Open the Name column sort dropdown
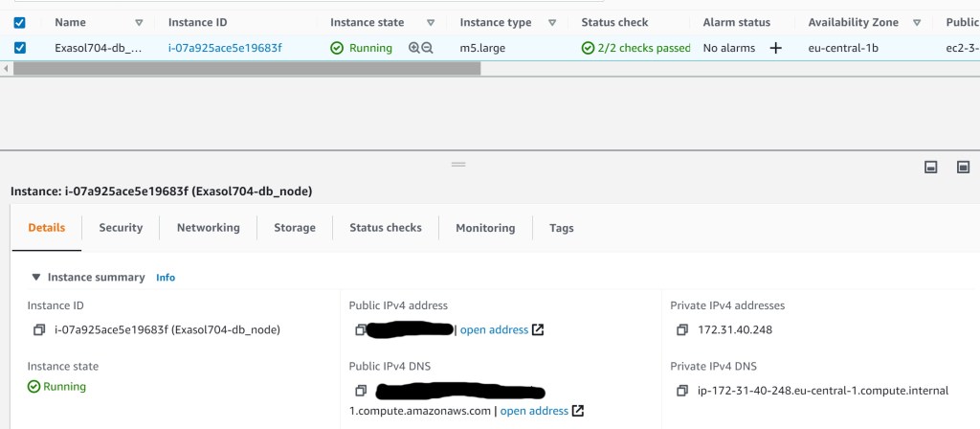The image size is (980, 429). click(x=139, y=22)
